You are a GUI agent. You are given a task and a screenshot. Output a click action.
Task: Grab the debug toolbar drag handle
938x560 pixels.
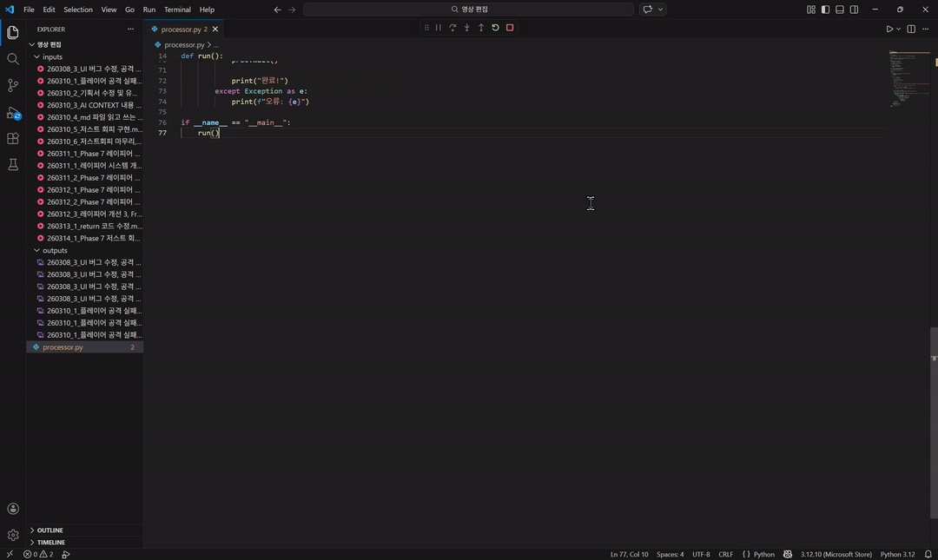426,28
